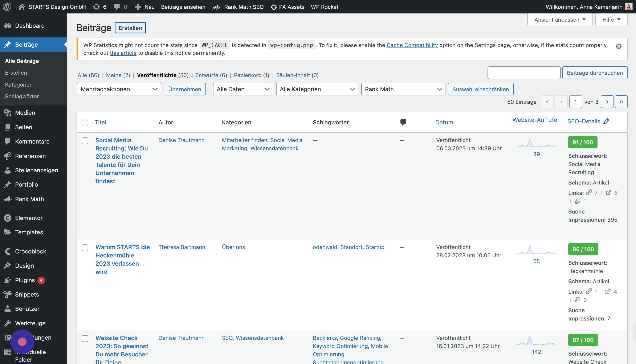Click author Theresa Bartmann
Viewport: 636px width, 364px height.
pyautogui.click(x=182, y=247)
